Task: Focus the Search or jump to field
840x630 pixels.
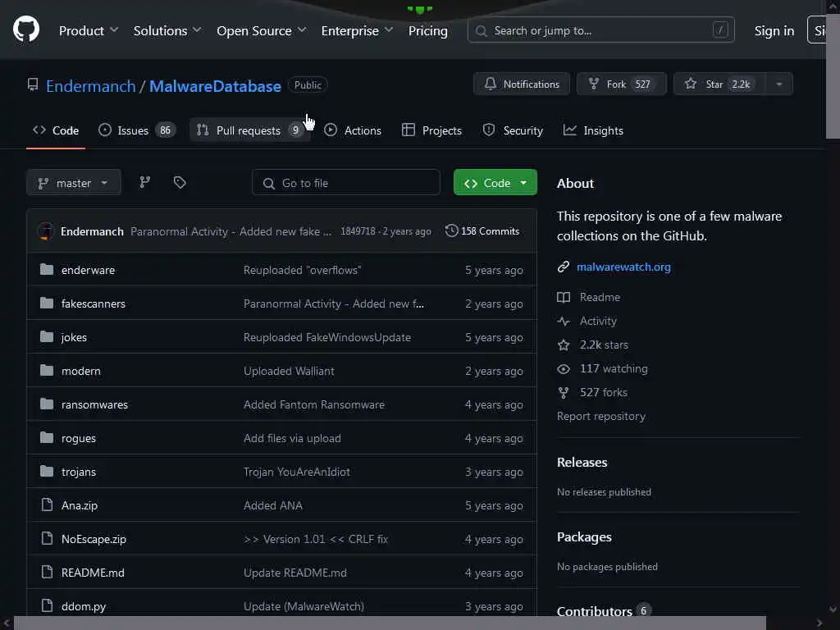Action: 600,30
